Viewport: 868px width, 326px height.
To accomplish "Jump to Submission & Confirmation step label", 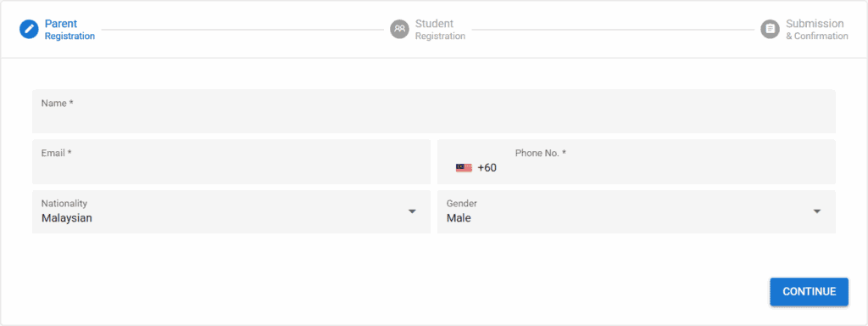I will pyautogui.click(x=816, y=30).
